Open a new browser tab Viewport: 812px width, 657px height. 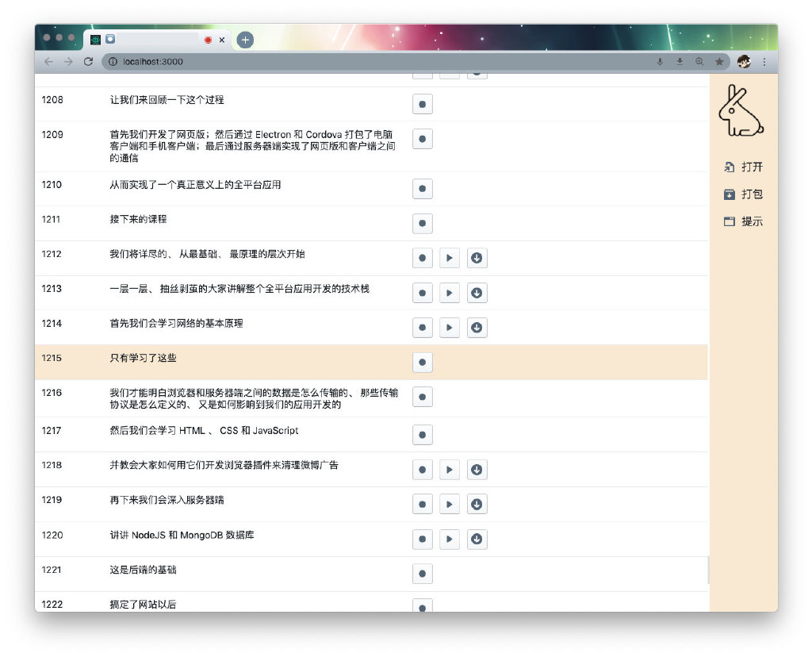245,39
